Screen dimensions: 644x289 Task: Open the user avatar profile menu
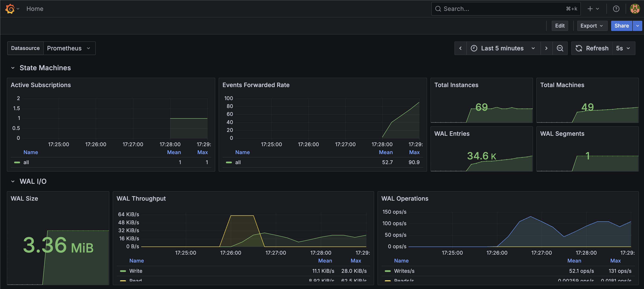pos(635,9)
